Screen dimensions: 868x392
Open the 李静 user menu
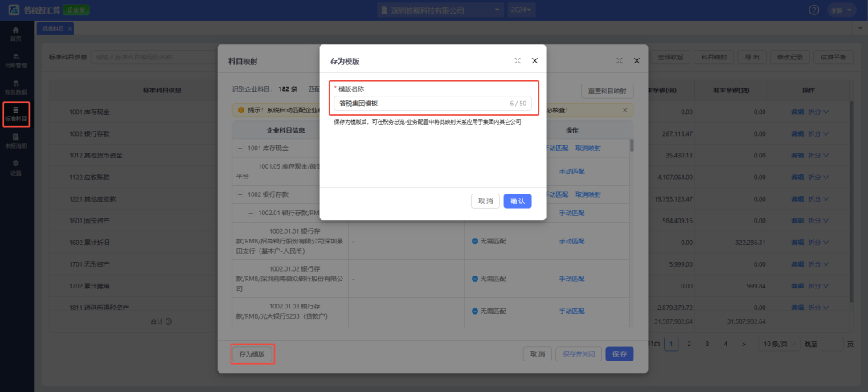tap(841, 10)
